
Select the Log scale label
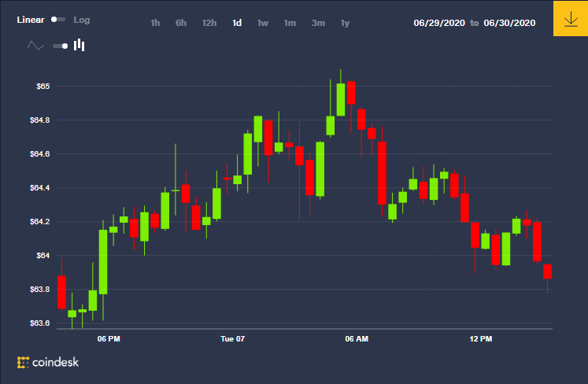81,20
